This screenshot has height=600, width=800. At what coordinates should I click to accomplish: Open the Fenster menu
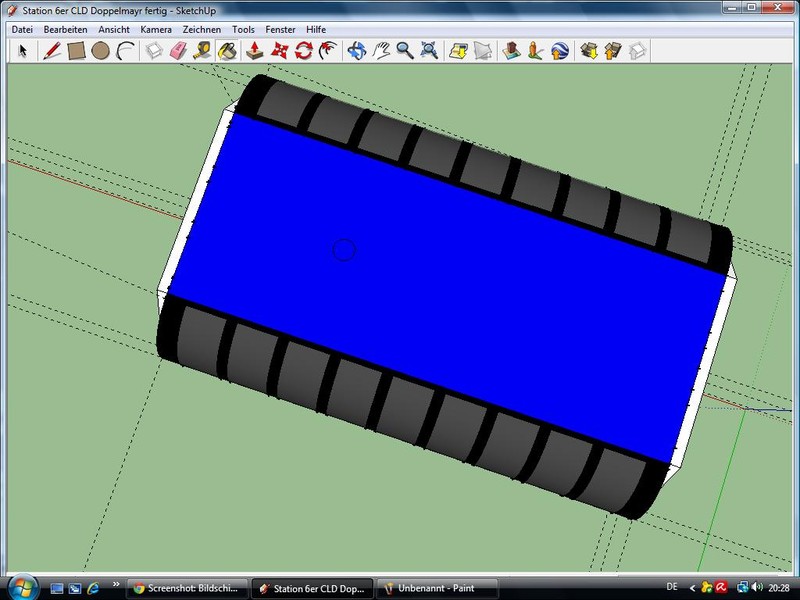tap(280, 30)
